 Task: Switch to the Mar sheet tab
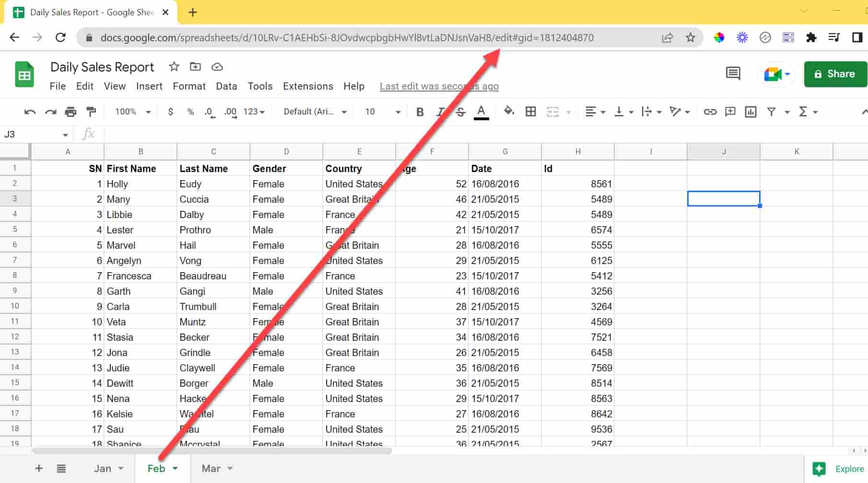(x=211, y=469)
